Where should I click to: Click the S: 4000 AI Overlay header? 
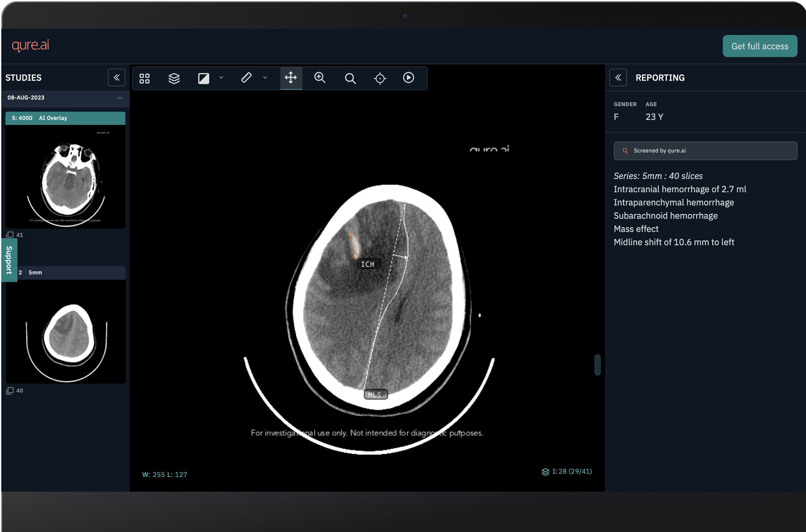pyautogui.click(x=65, y=118)
